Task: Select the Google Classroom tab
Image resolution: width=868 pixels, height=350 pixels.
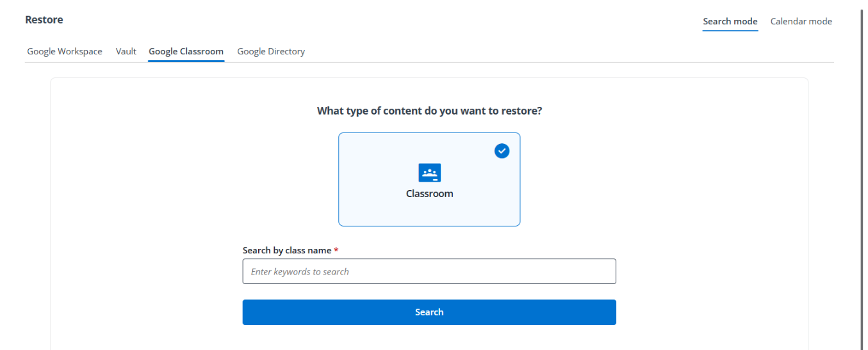Action: click(186, 51)
